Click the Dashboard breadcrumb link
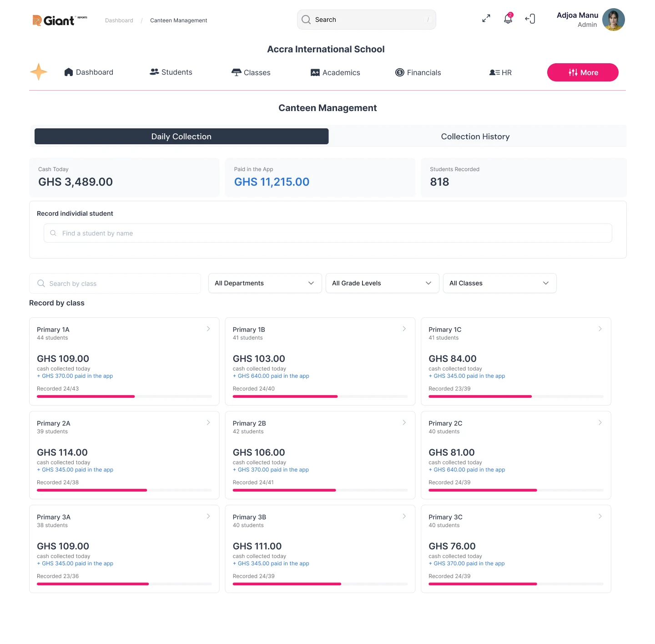 (x=119, y=20)
